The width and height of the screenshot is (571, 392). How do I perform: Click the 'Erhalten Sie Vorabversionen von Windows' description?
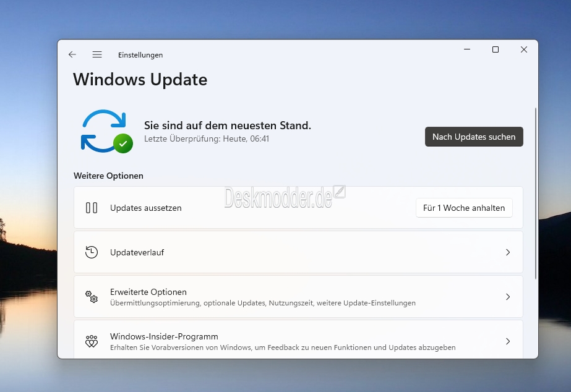click(x=283, y=347)
